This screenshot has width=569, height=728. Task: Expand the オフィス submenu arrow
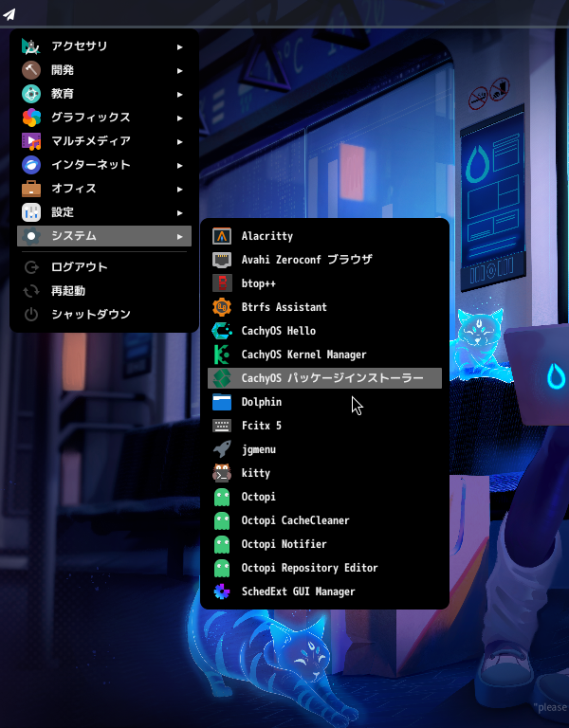(180, 189)
